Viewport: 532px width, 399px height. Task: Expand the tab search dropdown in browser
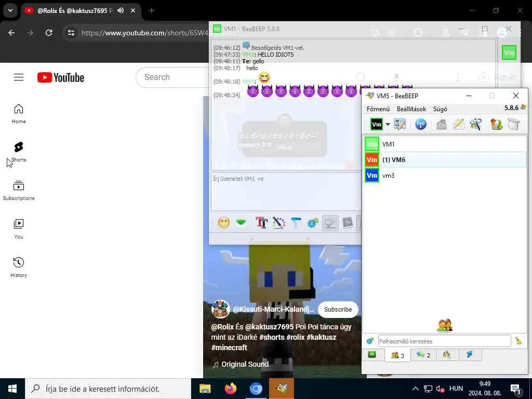(x=10, y=10)
